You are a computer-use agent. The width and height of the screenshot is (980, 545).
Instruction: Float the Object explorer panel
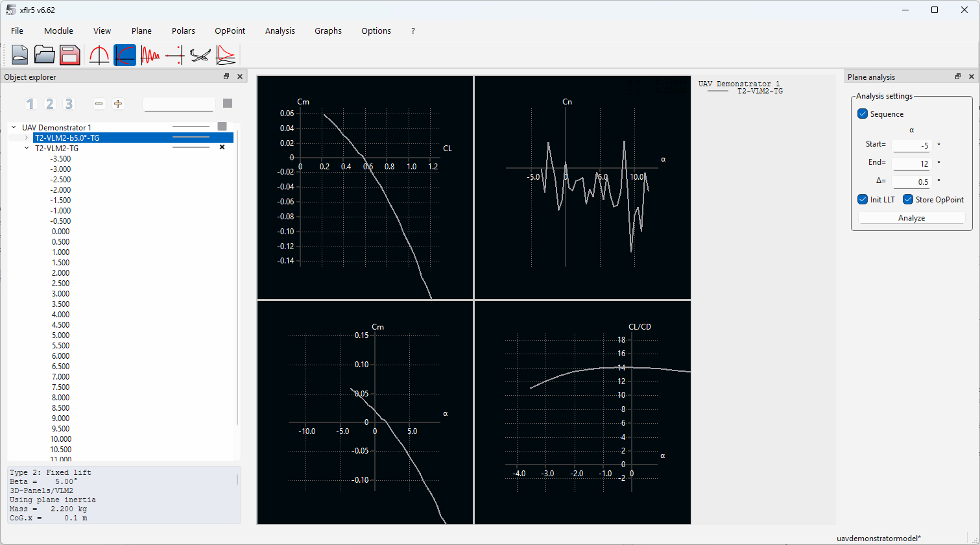tap(226, 77)
